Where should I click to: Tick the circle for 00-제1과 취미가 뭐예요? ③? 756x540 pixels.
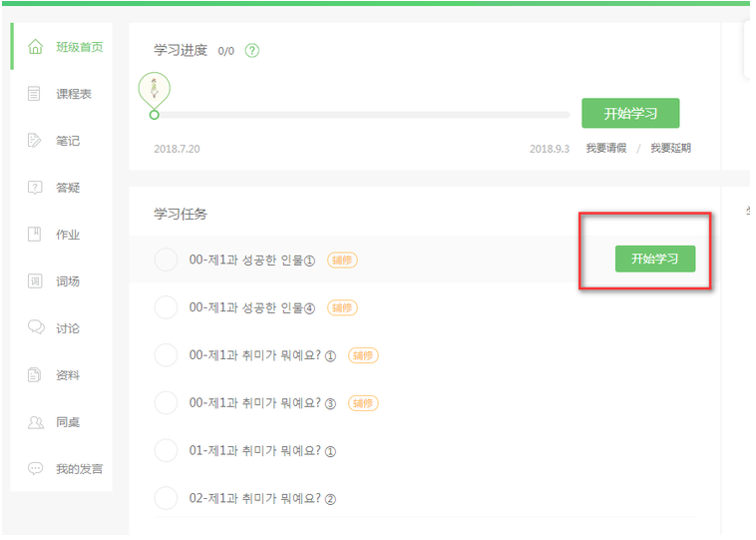coord(166,403)
